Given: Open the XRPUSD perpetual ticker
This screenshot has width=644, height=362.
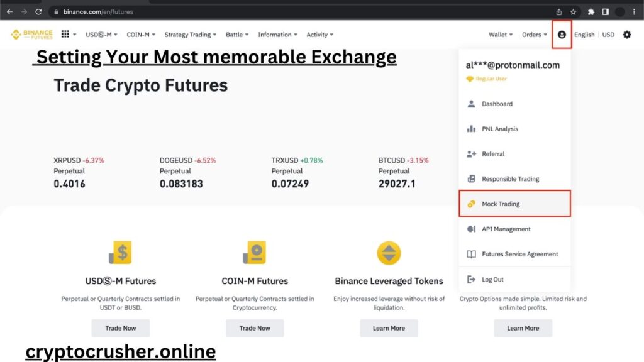Looking at the screenshot, I should click(79, 172).
